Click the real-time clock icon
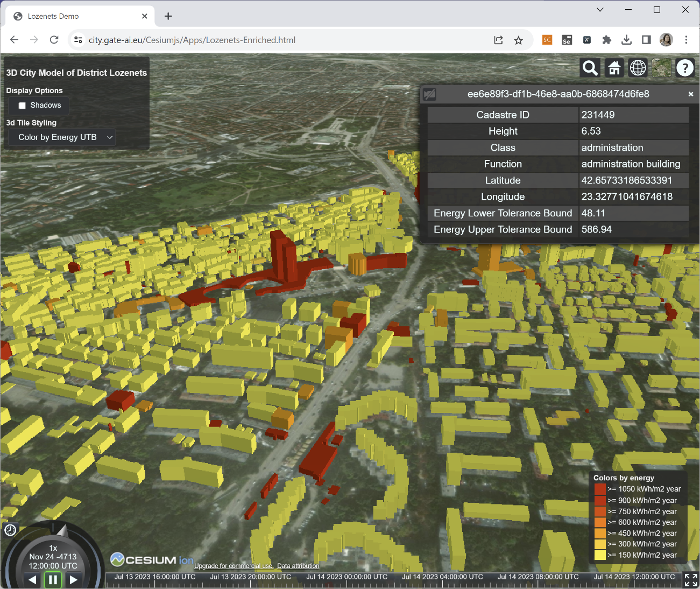The image size is (700, 589). pyautogui.click(x=10, y=530)
